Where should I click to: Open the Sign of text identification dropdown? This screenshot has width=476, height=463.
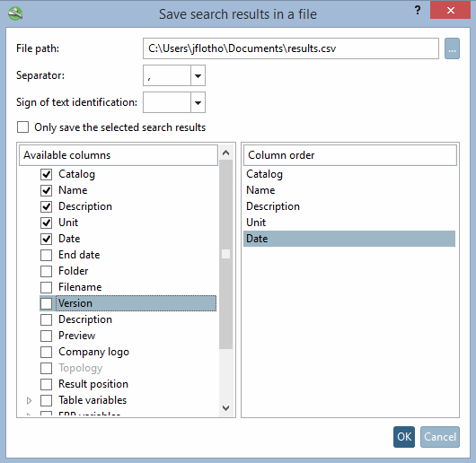click(198, 102)
